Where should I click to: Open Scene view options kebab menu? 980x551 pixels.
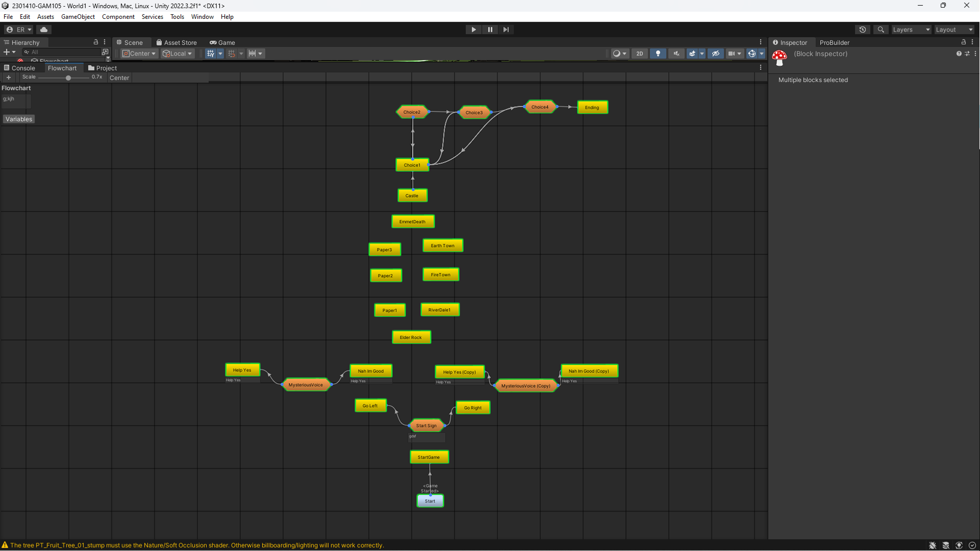coord(761,42)
